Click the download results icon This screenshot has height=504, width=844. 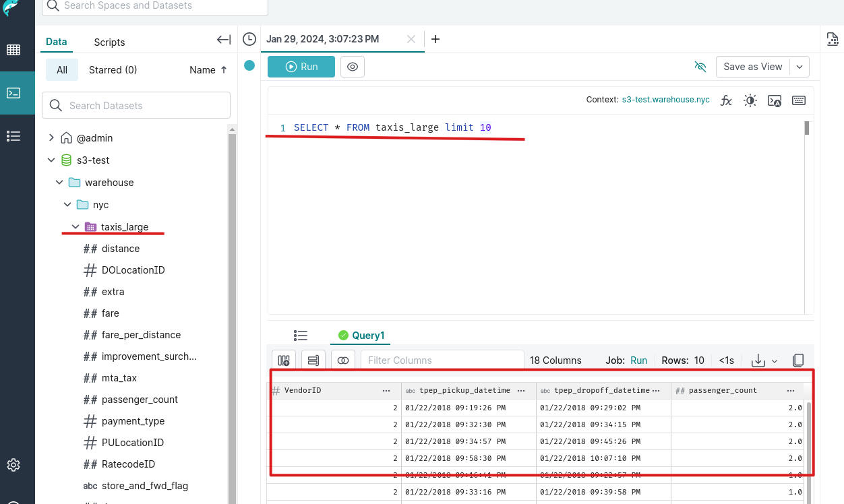click(x=758, y=360)
